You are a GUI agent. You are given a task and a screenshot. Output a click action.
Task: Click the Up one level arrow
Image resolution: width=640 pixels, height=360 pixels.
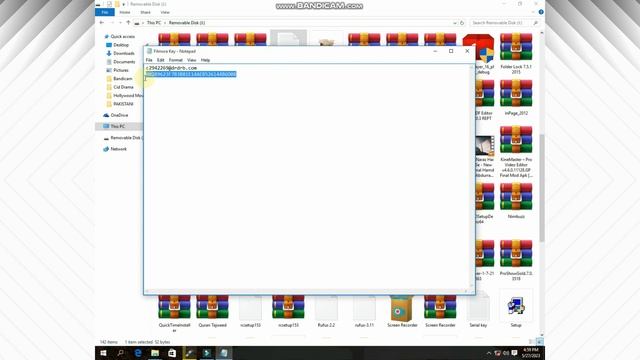[x=128, y=23]
